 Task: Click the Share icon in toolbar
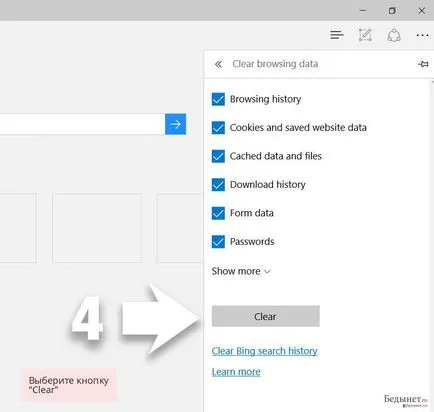pos(394,35)
